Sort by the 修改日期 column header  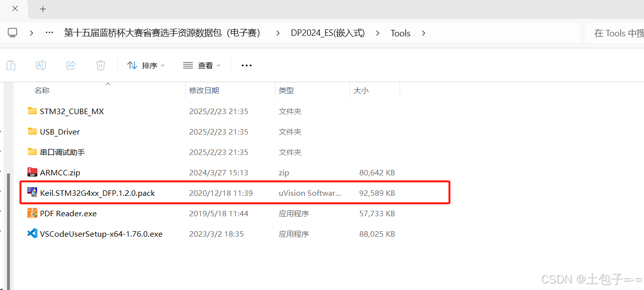pyautogui.click(x=204, y=90)
